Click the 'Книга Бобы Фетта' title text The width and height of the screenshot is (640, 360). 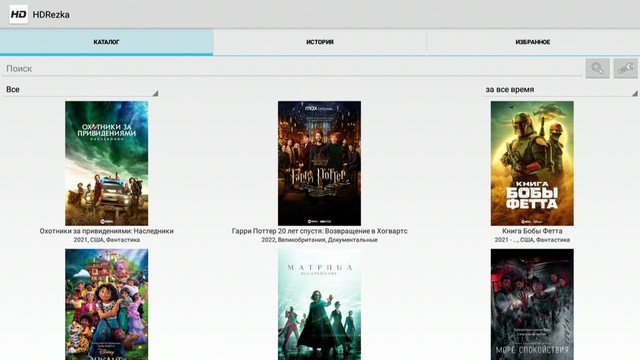(532, 231)
